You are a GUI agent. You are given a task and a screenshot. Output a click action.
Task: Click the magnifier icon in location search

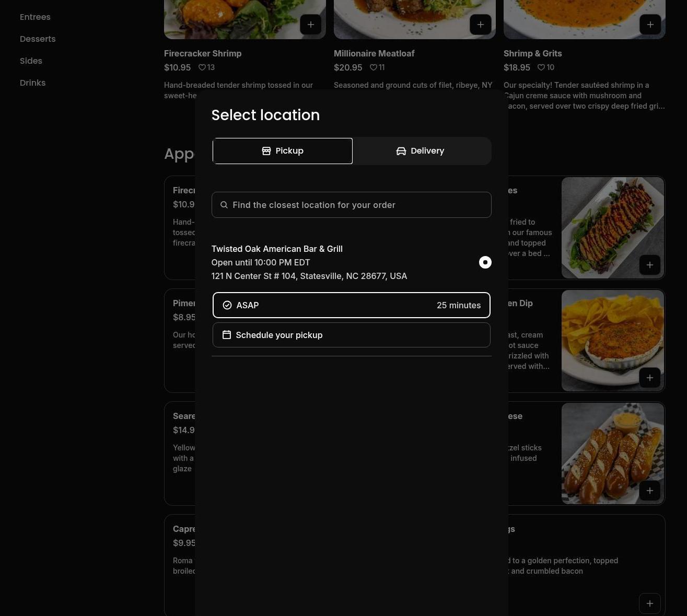[224, 205]
